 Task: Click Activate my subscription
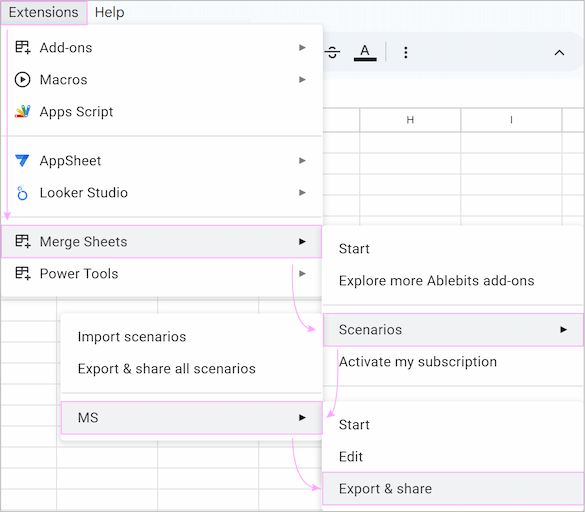tap(453, 362)
